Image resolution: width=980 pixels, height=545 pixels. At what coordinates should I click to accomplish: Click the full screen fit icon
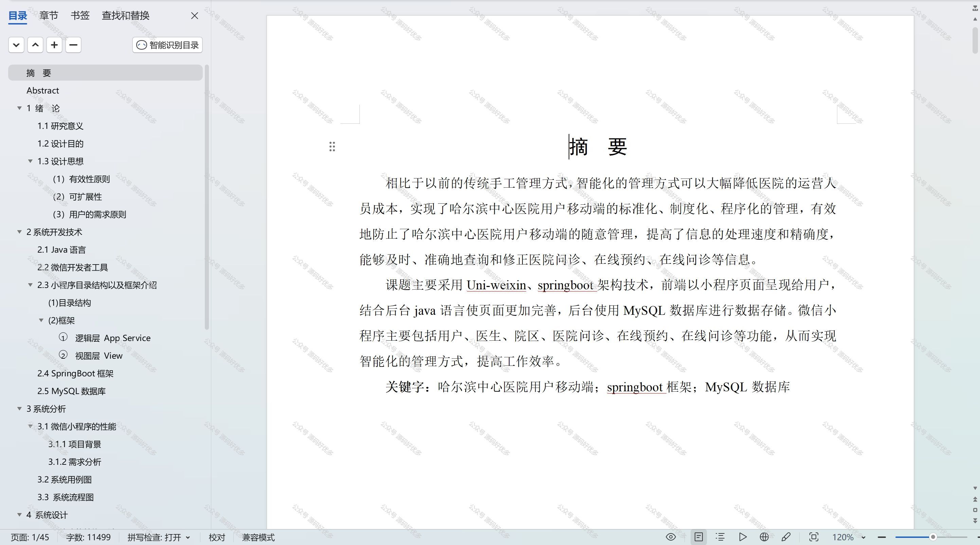coord(814,537)
